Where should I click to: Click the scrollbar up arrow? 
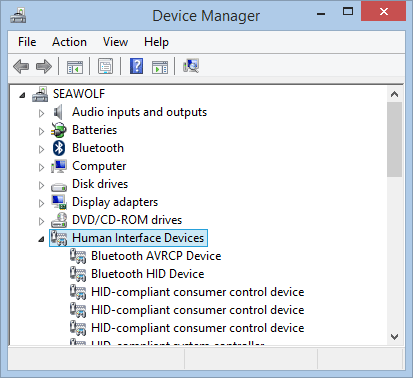point(395,94)
